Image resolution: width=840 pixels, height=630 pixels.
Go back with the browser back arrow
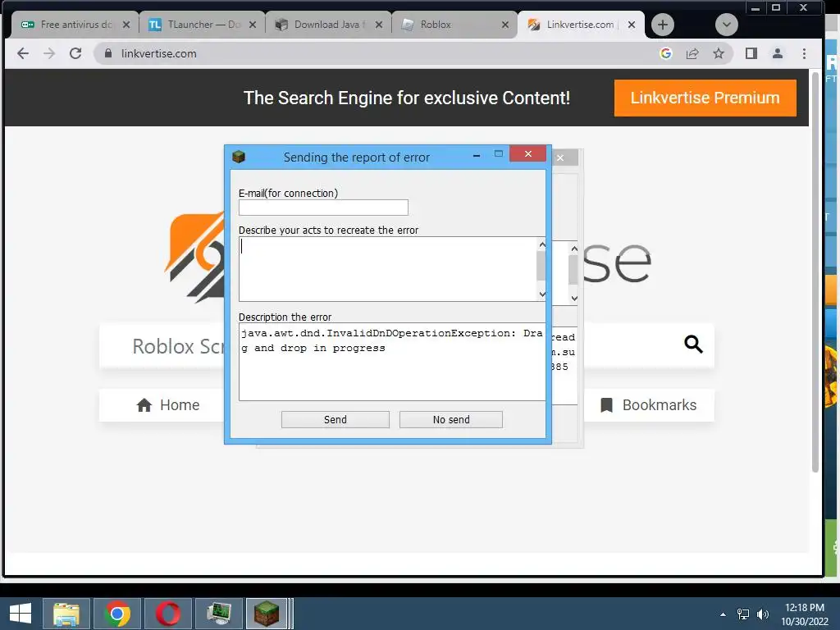pyautogui.click(x=23, y=53)
